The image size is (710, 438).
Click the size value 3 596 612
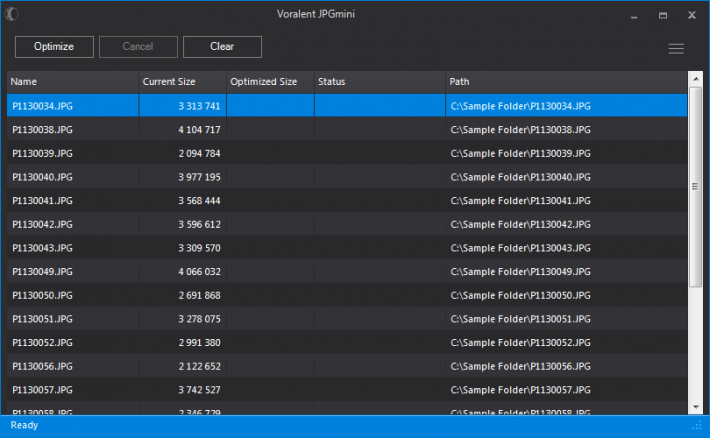(199, 224)
